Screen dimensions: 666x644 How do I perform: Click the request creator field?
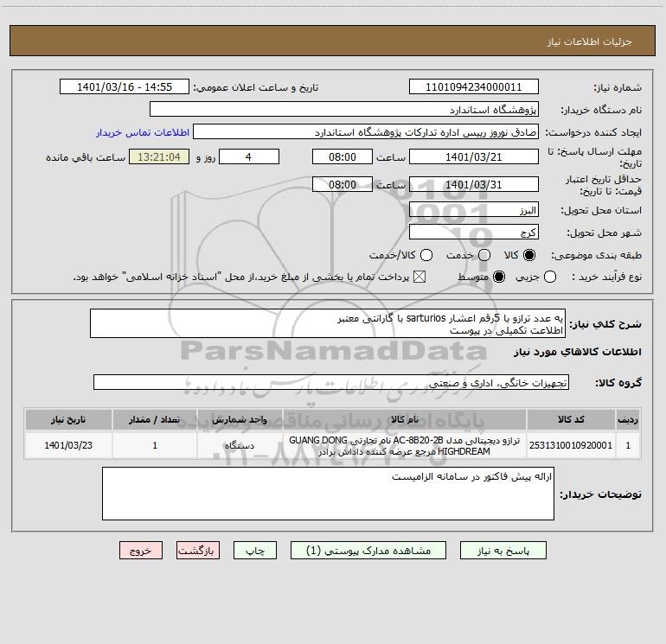pos(366,132)
